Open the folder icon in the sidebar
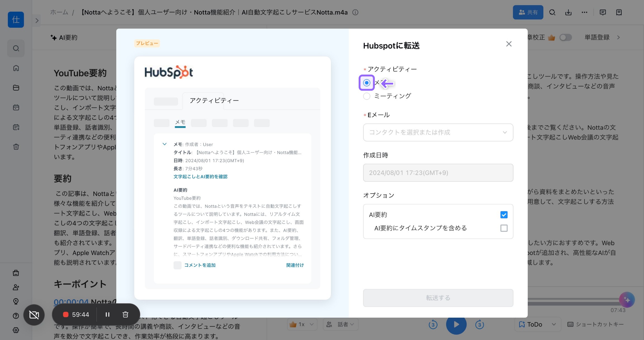The height and width of the screenshot is (340, 644). (16, 88)
